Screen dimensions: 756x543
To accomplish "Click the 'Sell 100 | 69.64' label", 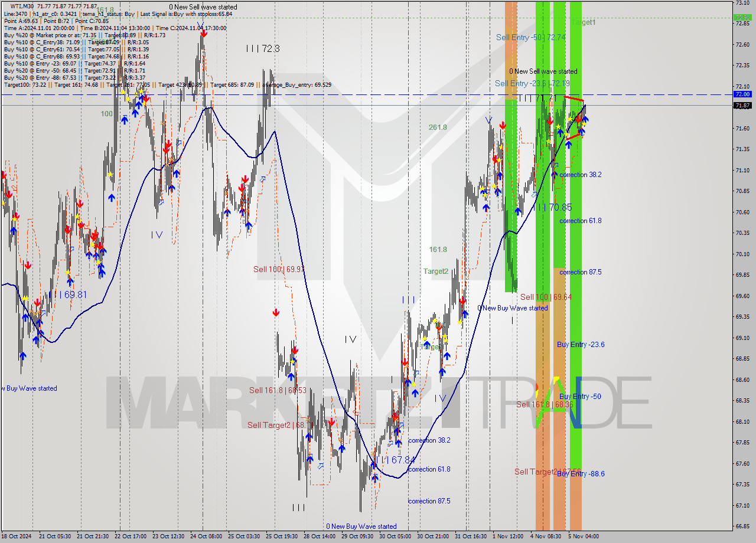I will pos(546,297).
